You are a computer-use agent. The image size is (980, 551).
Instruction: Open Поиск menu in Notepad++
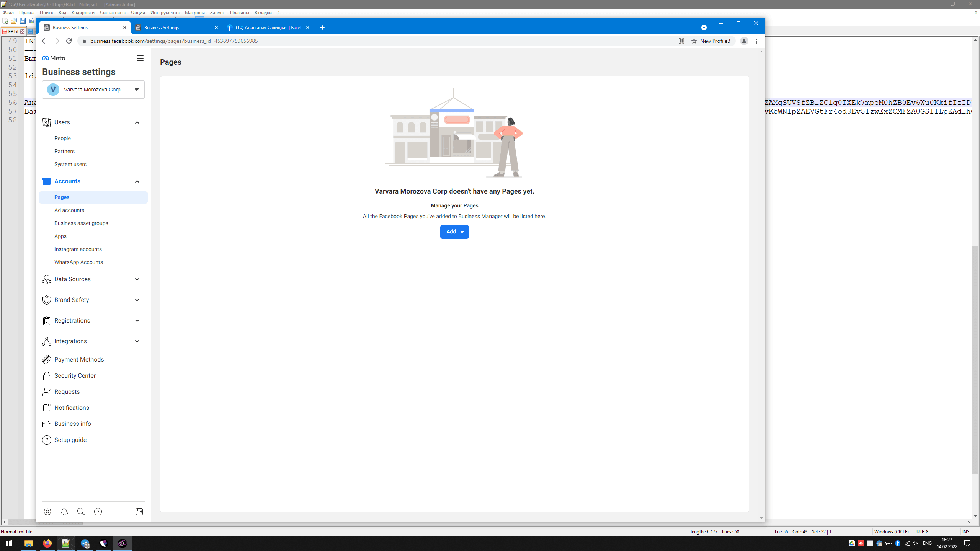point(46,13)
